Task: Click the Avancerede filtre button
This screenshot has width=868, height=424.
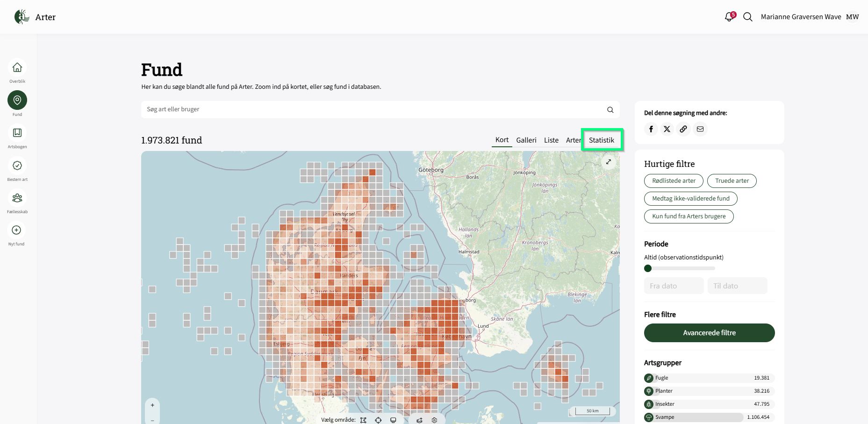Action: point(709,333)
